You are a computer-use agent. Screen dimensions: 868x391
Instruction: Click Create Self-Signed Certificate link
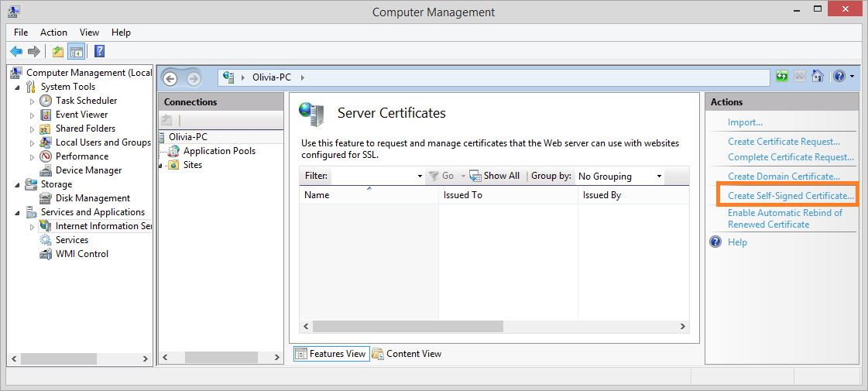pos(791,196)
